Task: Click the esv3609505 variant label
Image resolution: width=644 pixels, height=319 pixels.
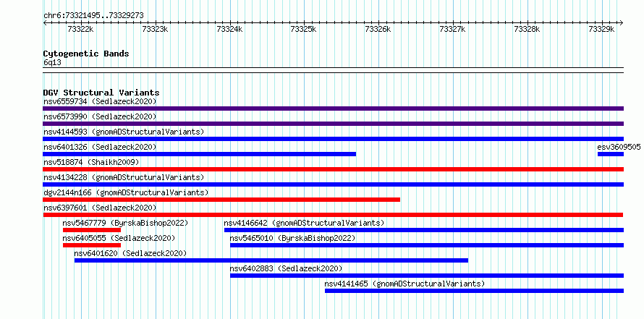Action: [x=619, y=147]
